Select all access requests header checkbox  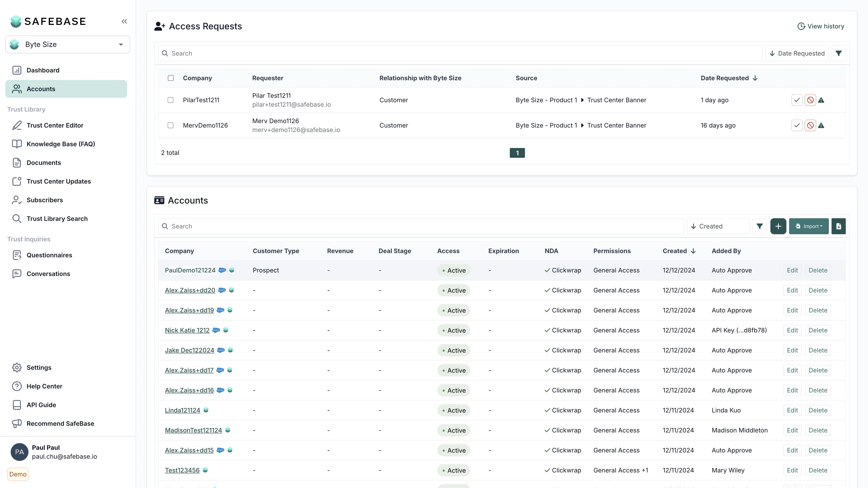click(x=171, y=78)
